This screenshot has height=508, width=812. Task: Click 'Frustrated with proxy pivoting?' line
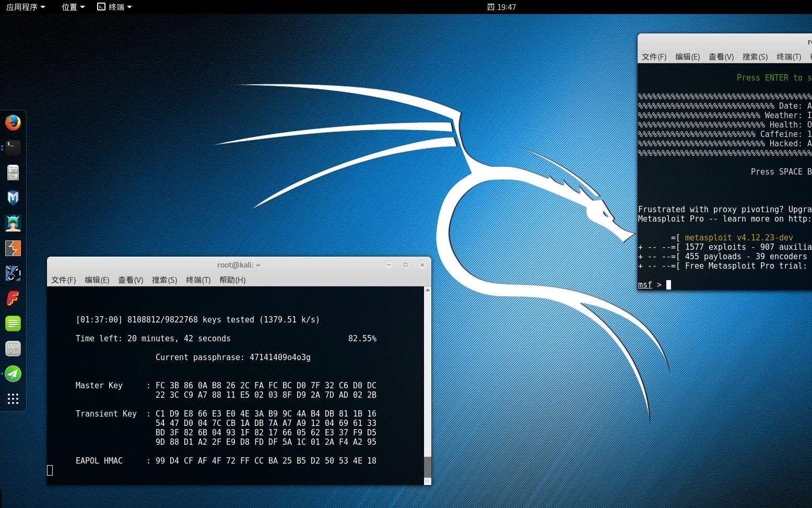725,210
